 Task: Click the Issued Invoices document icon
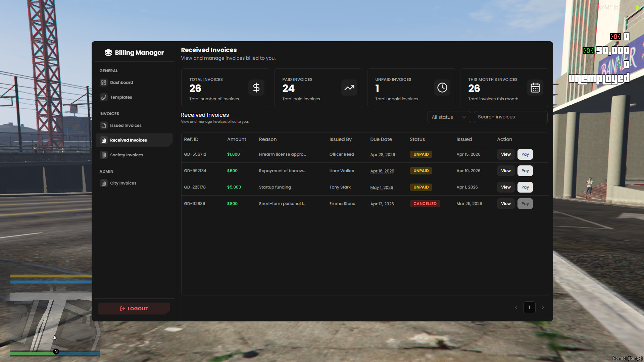coord(104,125)
